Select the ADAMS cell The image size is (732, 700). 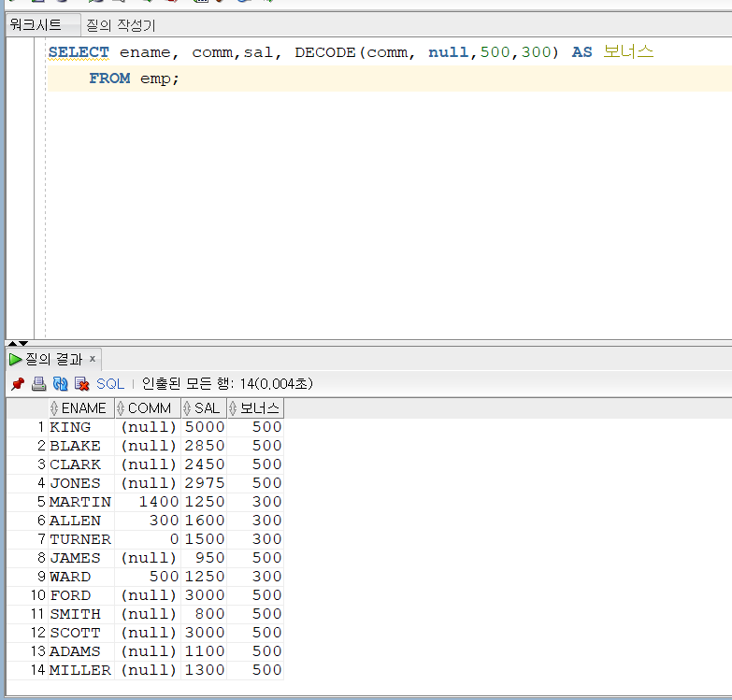[x=81, y=651]
